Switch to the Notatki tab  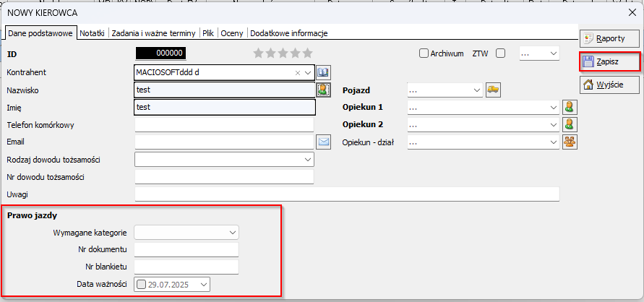click(93, 33)
